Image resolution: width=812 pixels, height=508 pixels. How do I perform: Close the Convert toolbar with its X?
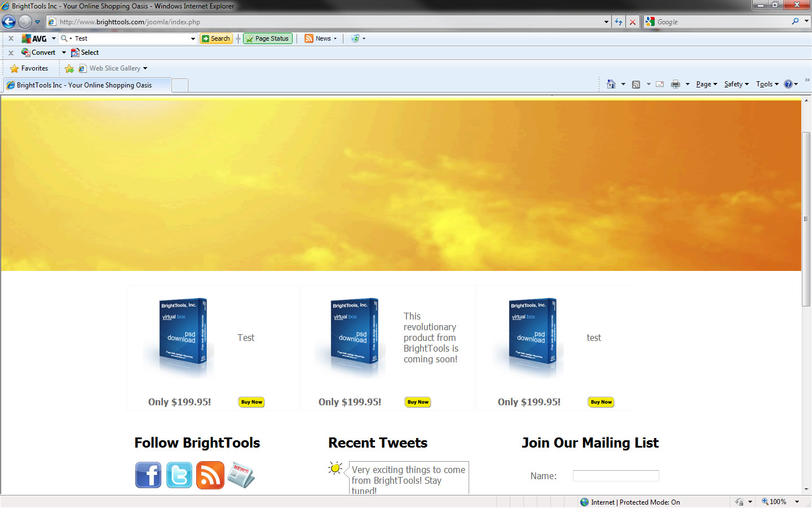click(x=11, y=52)
